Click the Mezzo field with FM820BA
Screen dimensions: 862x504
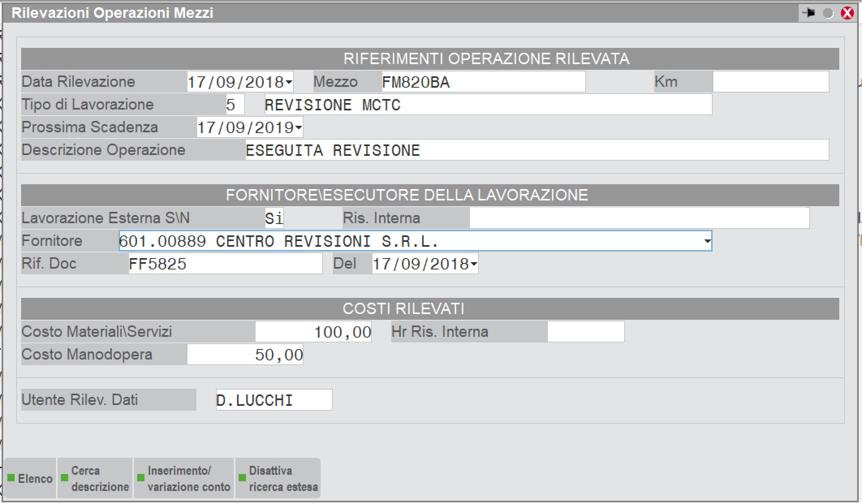tap(483, 82)
